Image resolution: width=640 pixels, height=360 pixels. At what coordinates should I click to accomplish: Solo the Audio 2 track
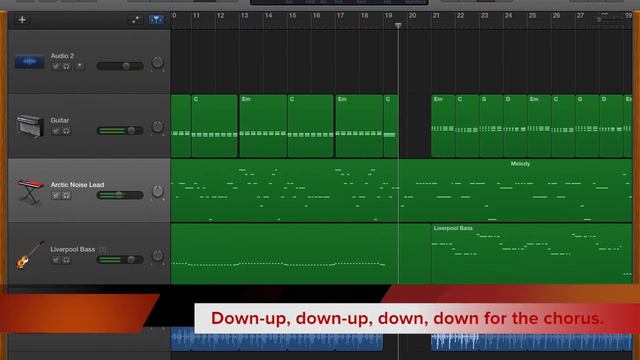tap(67, 67)
